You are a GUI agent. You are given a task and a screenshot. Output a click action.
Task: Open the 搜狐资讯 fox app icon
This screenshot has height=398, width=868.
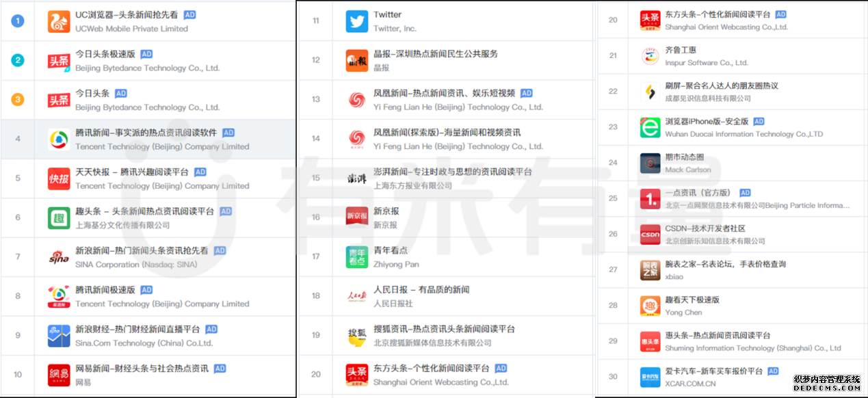point(357,336)
